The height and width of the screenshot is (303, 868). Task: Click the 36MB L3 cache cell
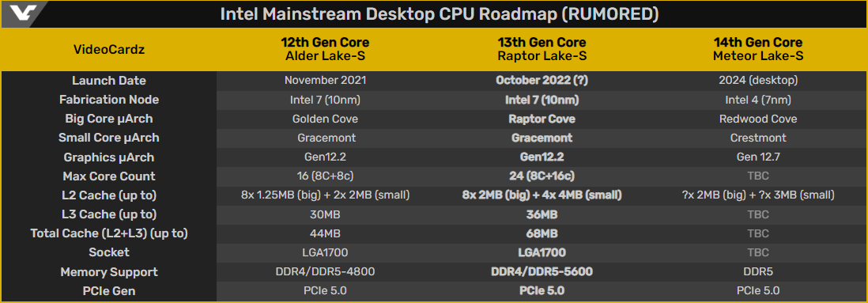[542, 214]
